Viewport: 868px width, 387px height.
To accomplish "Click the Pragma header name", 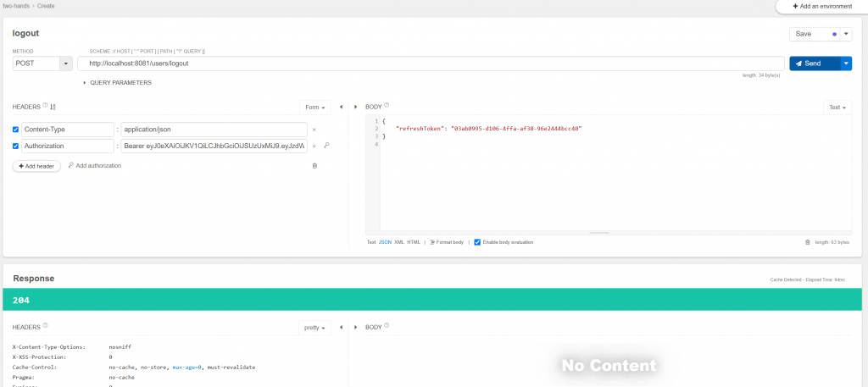I will [22, 377].
